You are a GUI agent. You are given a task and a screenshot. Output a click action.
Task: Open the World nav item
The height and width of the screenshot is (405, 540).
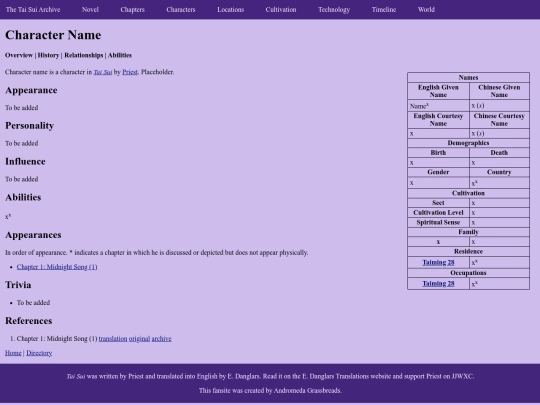[426, 10]
